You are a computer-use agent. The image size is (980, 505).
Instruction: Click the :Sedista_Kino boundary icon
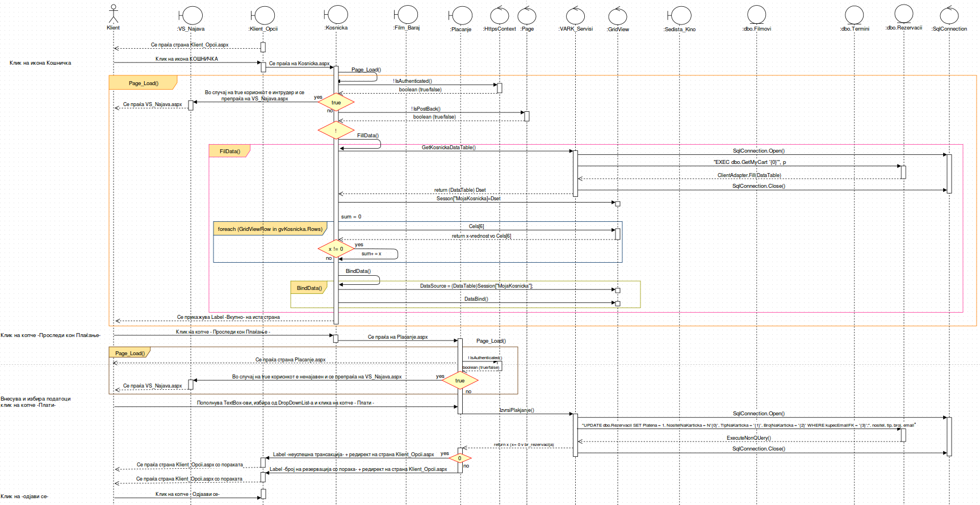coord(680,16)
